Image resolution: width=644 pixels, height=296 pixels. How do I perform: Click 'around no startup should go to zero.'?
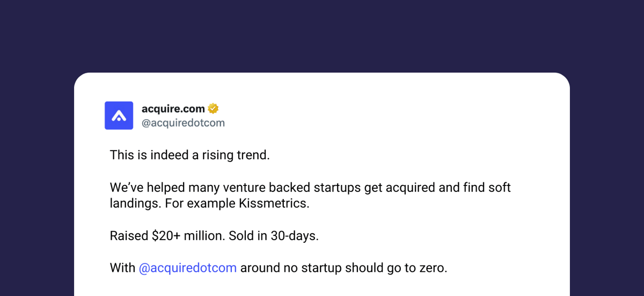(343, 268)
